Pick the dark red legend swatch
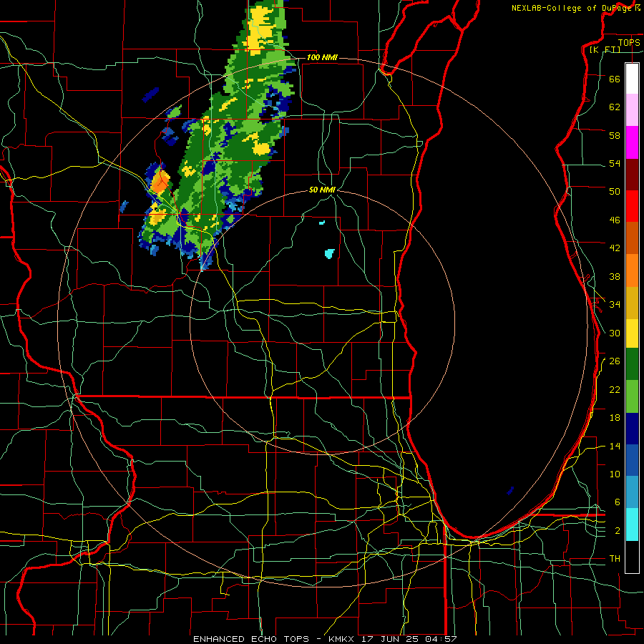The image size is (644, 644). coord(632,175)
